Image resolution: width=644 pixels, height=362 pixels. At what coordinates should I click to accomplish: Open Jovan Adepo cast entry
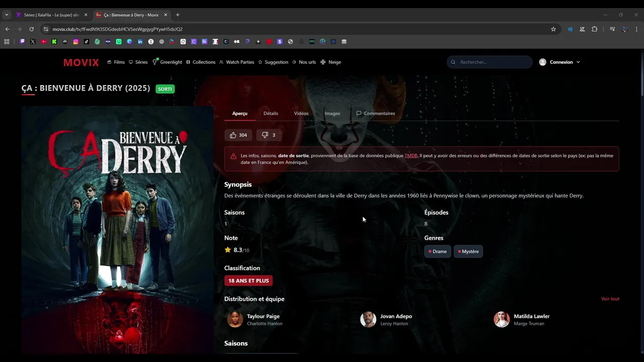(386, 319)
